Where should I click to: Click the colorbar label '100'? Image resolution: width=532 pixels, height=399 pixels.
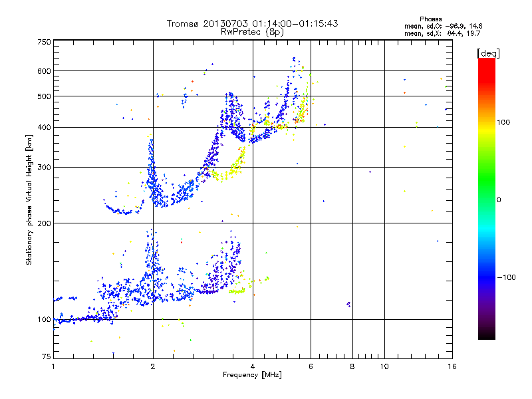pyautogui.click(x=503, y=122)
